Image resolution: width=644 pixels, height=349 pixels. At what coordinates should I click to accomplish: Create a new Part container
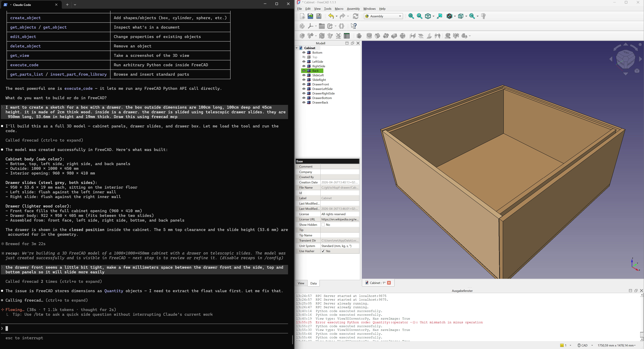pyautogui.click(x=302, y=26)
